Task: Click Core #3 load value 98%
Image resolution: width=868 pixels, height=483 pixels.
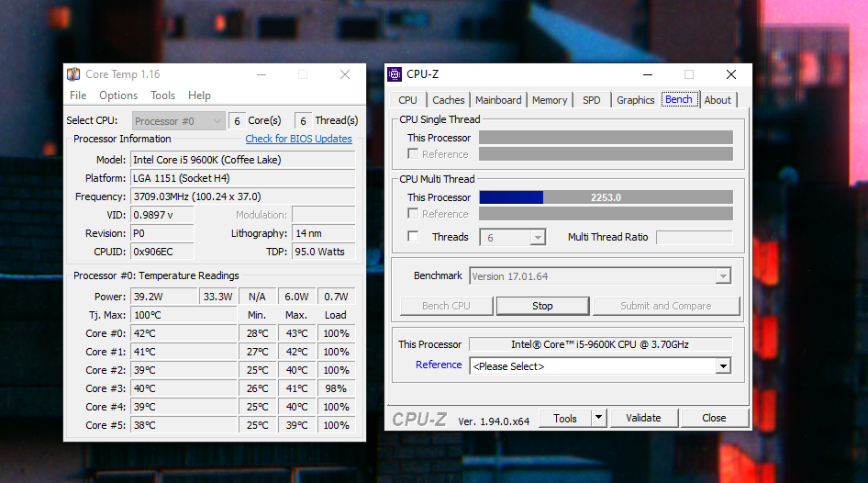Action: coord(336,388)
